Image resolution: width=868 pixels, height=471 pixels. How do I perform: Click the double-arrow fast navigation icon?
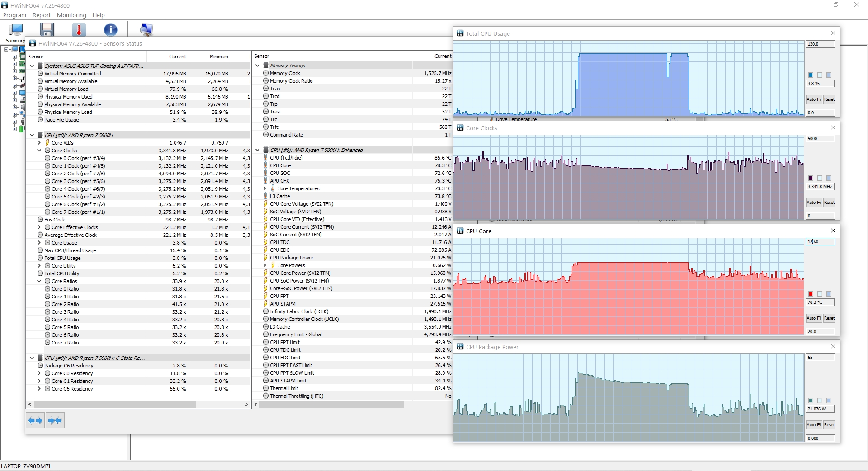click(54, 420)
